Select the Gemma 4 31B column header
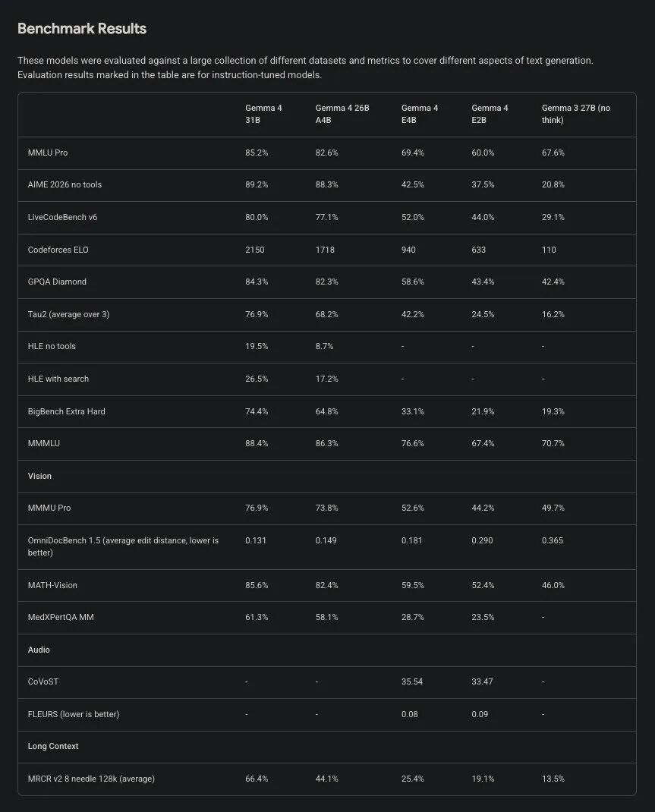The width and height of the screenshot is (655, 812). tap(263, 114)
